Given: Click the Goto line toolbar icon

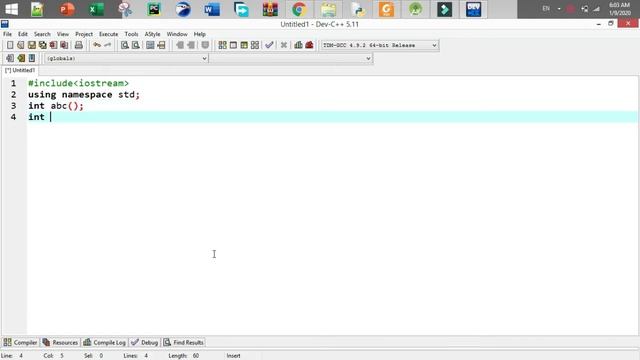Looking at the screenshot, I should tap(161, 45).
